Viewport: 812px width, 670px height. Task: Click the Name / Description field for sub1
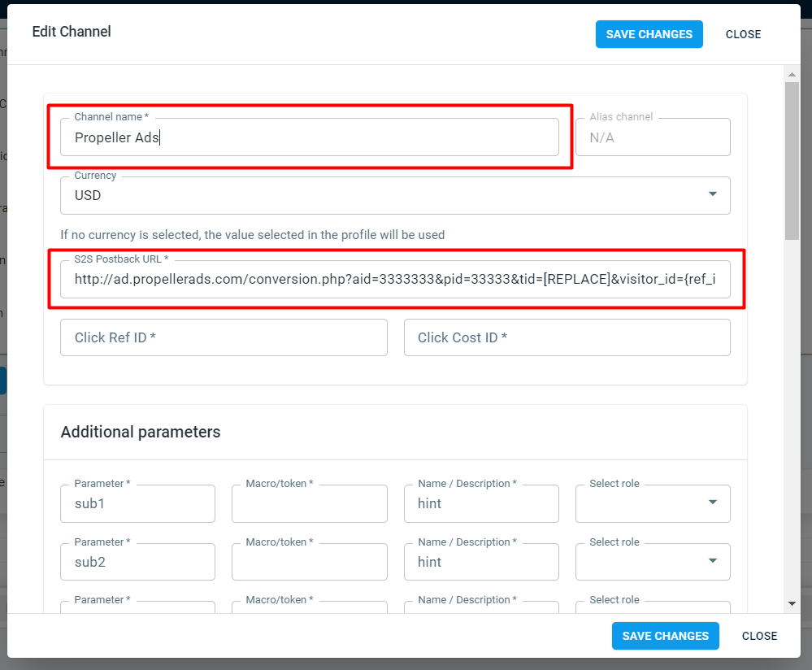[481, 503]
